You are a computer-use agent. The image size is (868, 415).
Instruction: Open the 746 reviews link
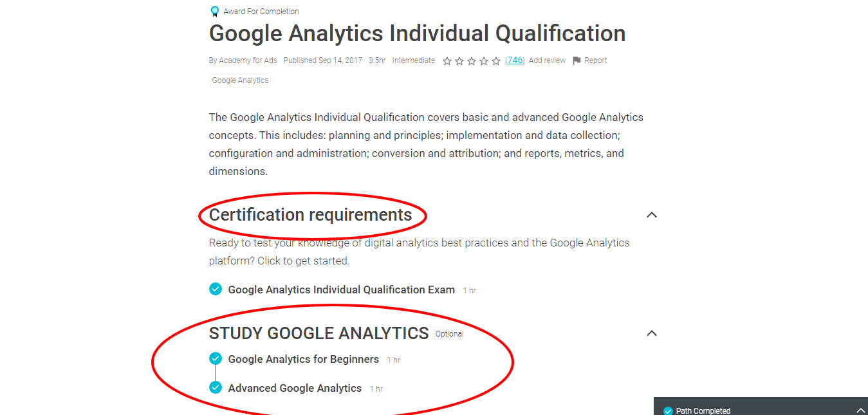pyautogui.click(x=515, y=60)
